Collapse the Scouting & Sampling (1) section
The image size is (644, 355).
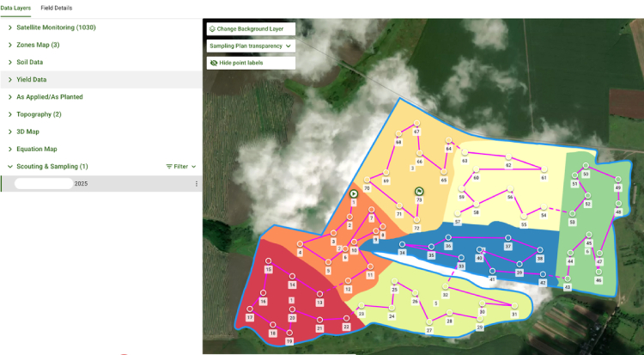pos(10,167)
